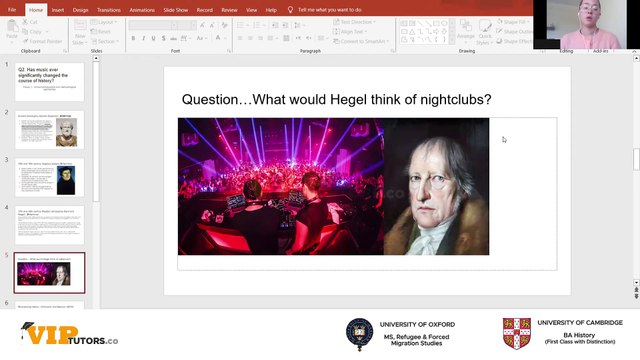Center text alignment icon
The width and height of the screenshot is (640, 360).
250,38
